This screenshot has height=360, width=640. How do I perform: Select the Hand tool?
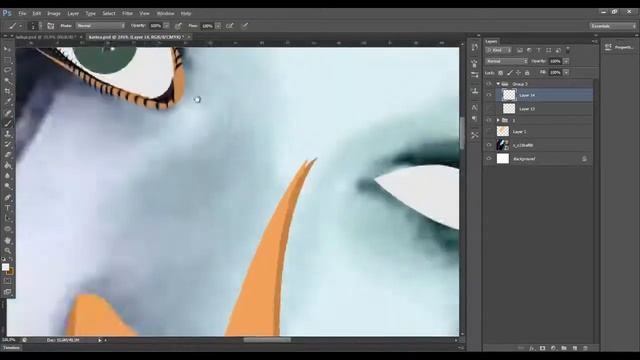pyautogui.click(x=7, y=240)
